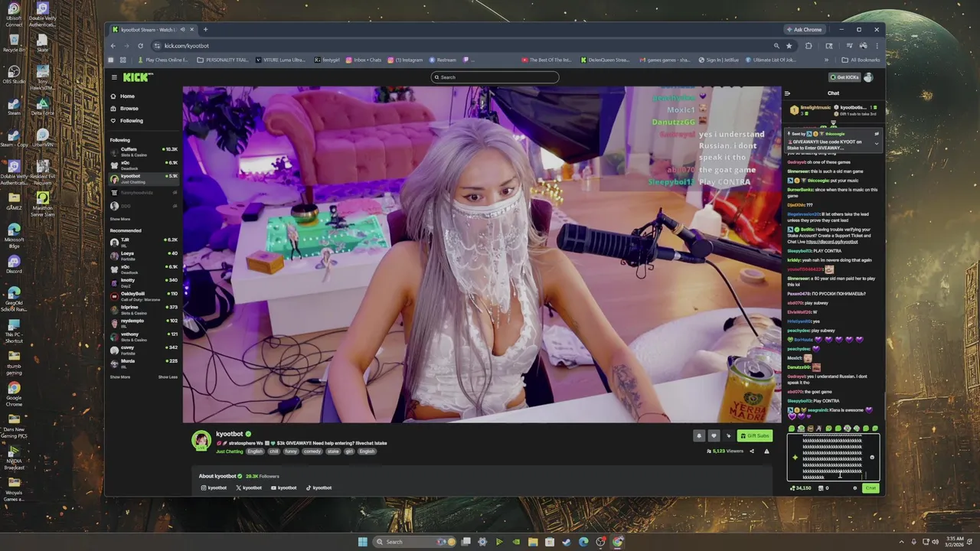Open the Kick hamburger menu
Screen dimensions: 980x551
(114, 77)
